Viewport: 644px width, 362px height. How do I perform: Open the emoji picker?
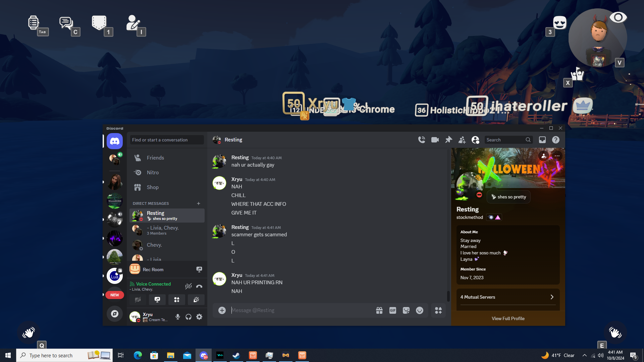(420, 310)
